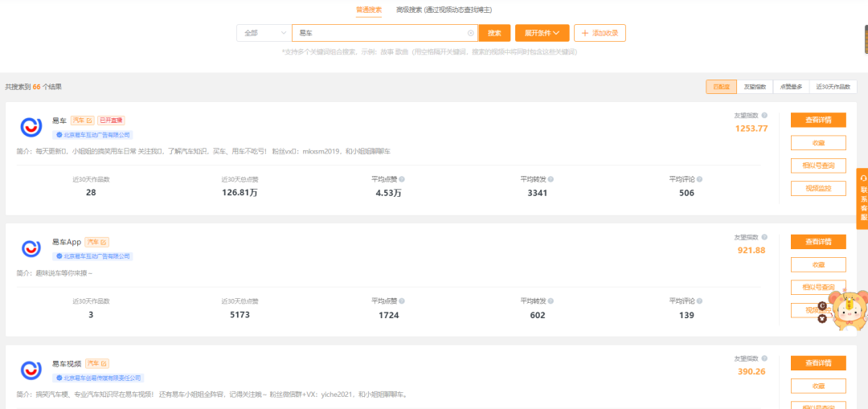The height and width of the screenshot is (409, 868).
Task: Click help icon next to first 友望指数
Action: coord(764,116)
